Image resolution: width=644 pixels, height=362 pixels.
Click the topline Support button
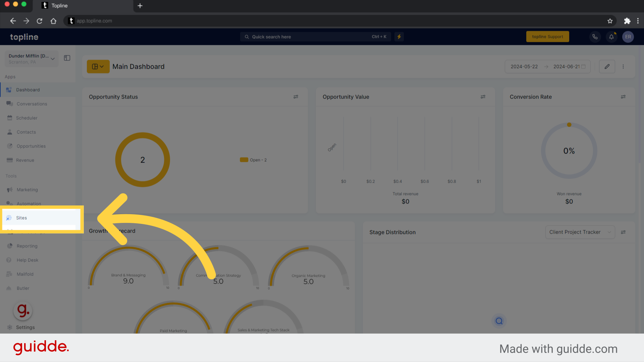tap(547, 37)
